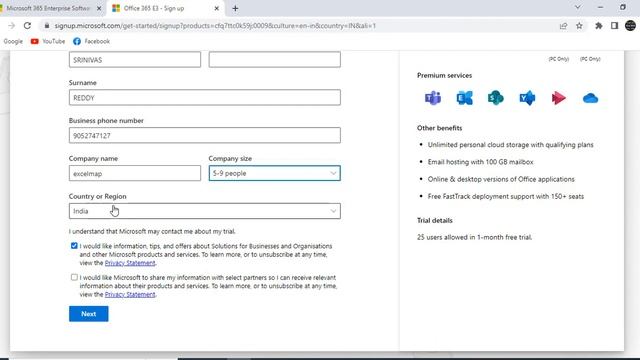The width and height of the screenshot is (640, 360).
Task: Open Privacy Statement link in first consent
Action: [130, 263]
